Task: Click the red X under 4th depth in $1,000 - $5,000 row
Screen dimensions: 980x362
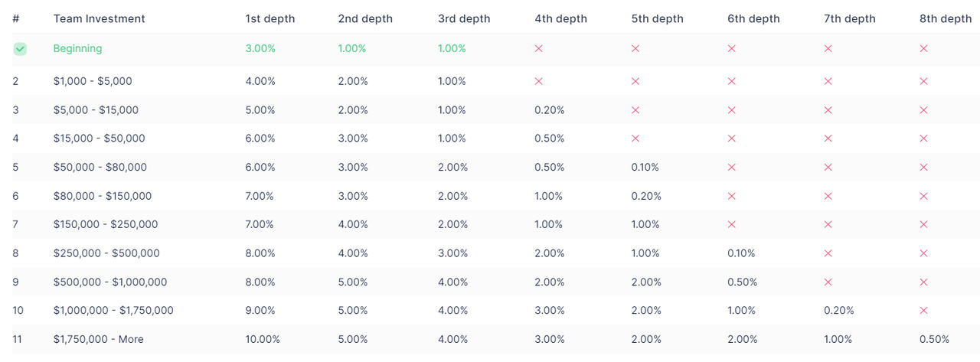Action: pos(538,81)
